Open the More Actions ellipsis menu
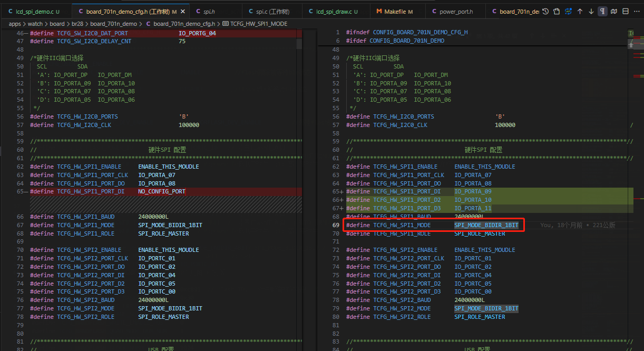This screenshot has height=351, width=644. [x=637, y=11]
